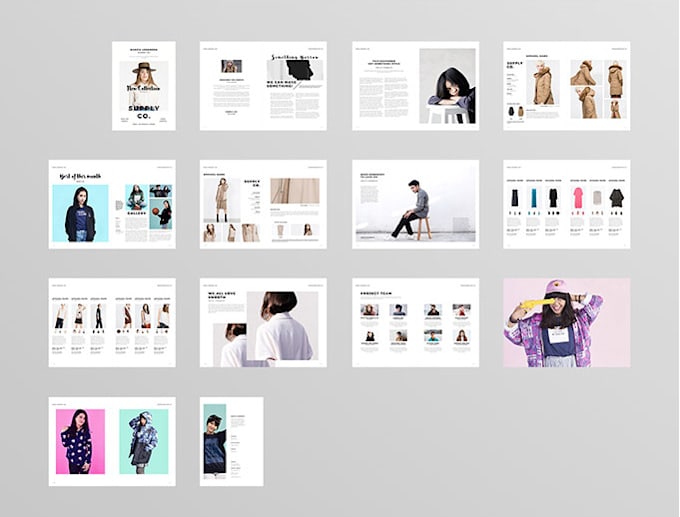Click the 'WE ALL LOVE SMOOTH' heading
The width and height of the screenshot is (680, 517).
click(x=221, y=295)
